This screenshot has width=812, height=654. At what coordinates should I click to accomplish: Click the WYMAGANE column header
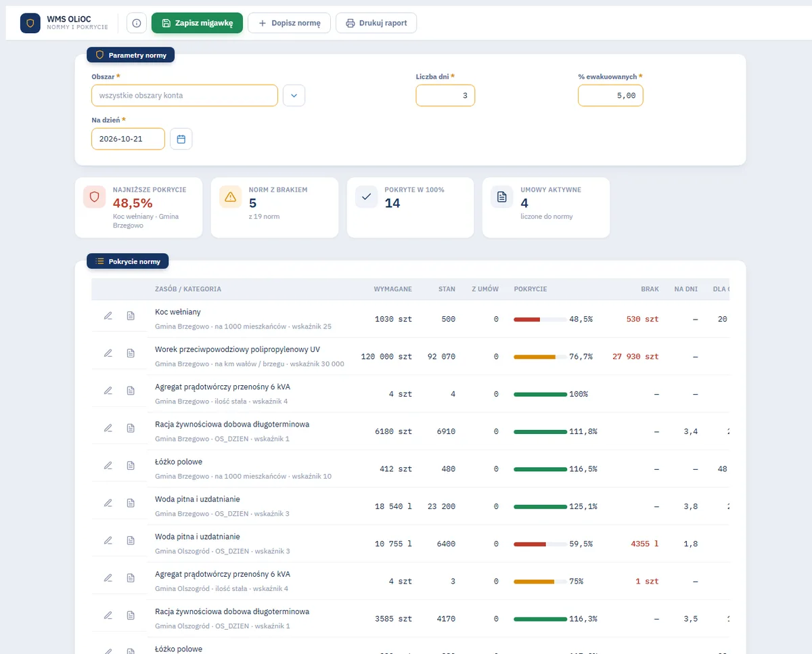click(392, 289)
